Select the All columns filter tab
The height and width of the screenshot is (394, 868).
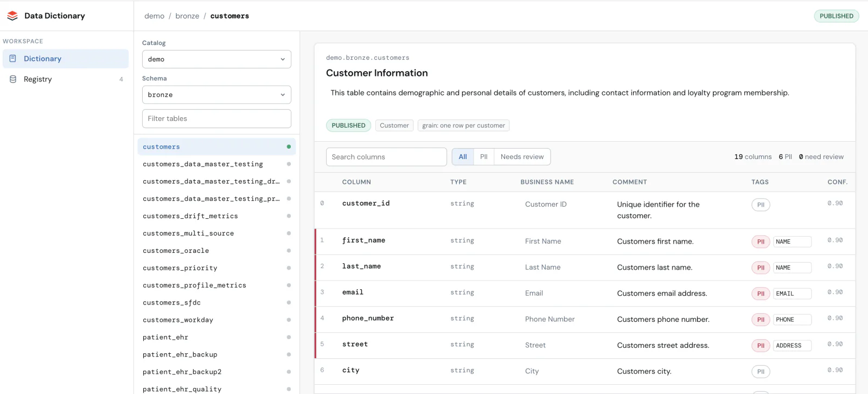tap(463, 157)
